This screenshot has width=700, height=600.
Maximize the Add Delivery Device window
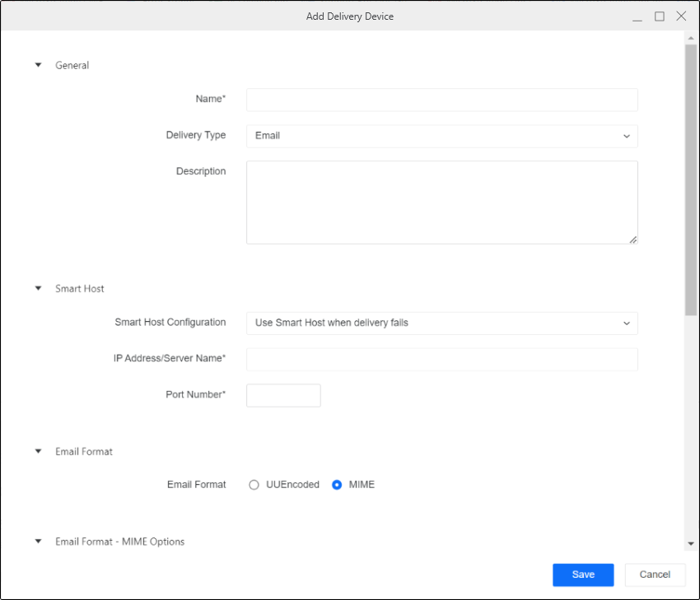click(660, 16)
